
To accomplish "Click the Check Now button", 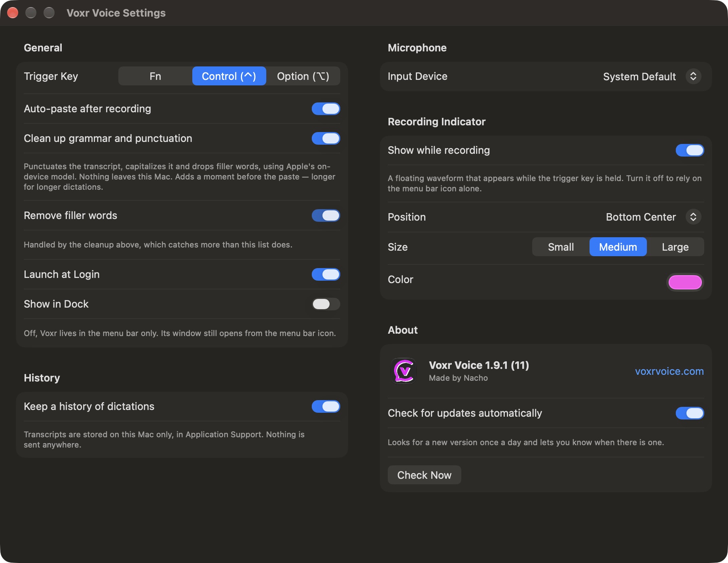I will click(424, 475).
